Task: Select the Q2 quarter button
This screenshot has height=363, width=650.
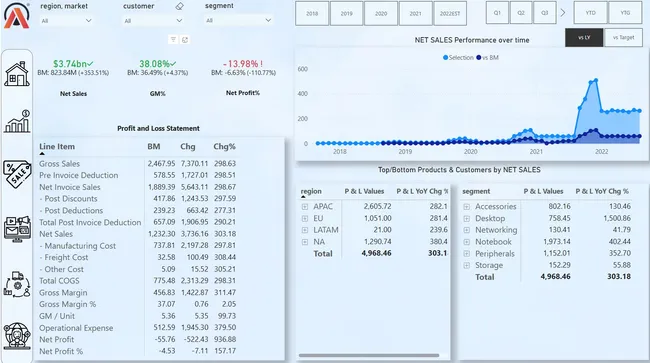Action: click(521, 13)
